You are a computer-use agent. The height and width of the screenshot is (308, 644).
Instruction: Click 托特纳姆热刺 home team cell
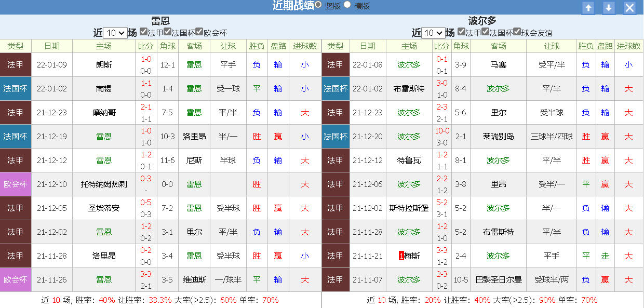click(104, 184)
